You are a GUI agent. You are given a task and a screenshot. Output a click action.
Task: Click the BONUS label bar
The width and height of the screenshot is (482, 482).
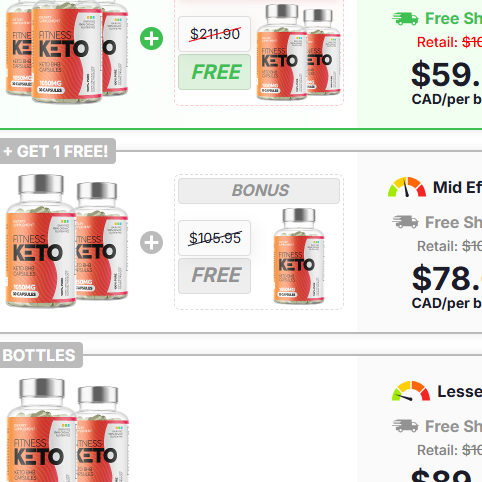[259, 191]
